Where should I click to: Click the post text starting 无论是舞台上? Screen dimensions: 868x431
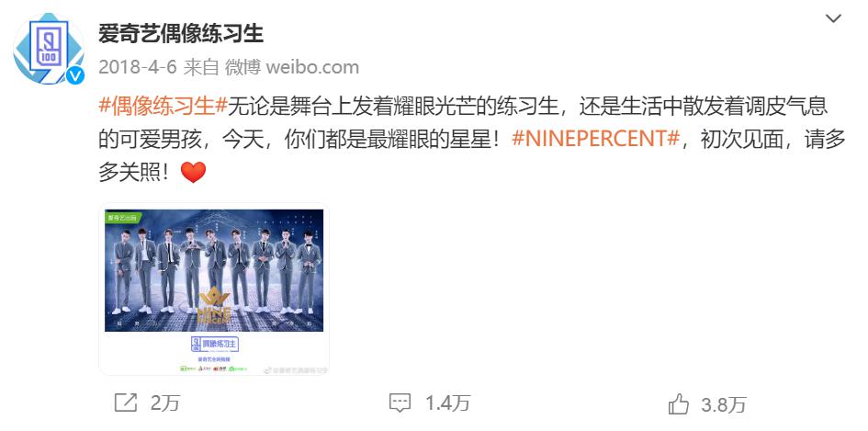coord(472,139)
